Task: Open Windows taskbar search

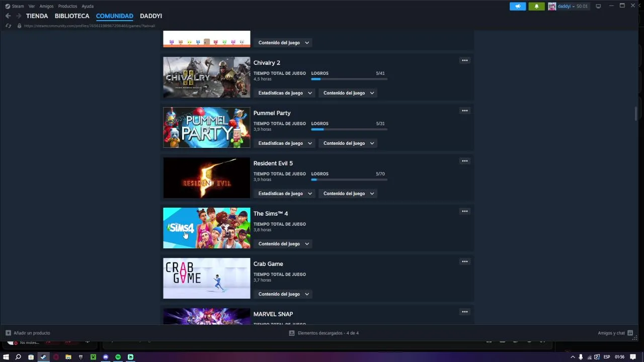Action: [x=18, y=357]
